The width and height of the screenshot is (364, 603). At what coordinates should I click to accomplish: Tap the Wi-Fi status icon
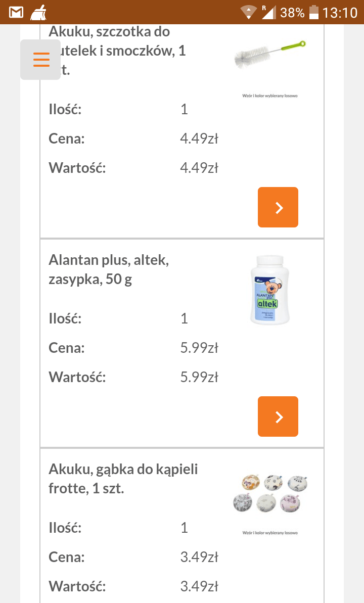249,12
